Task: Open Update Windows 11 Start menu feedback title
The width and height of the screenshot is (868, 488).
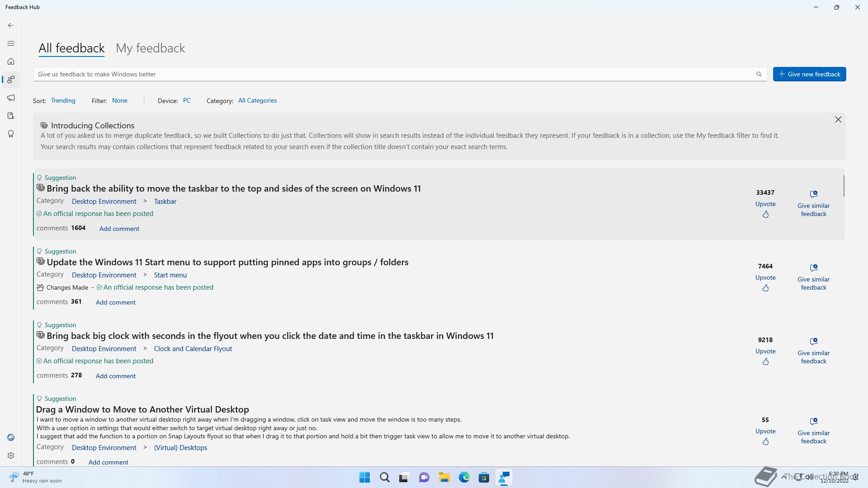Action: point(227,262)
